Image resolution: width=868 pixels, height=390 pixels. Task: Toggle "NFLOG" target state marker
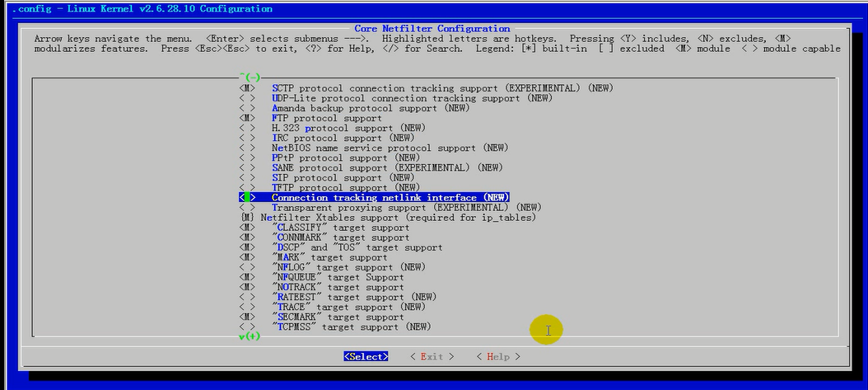click(247, 268)
